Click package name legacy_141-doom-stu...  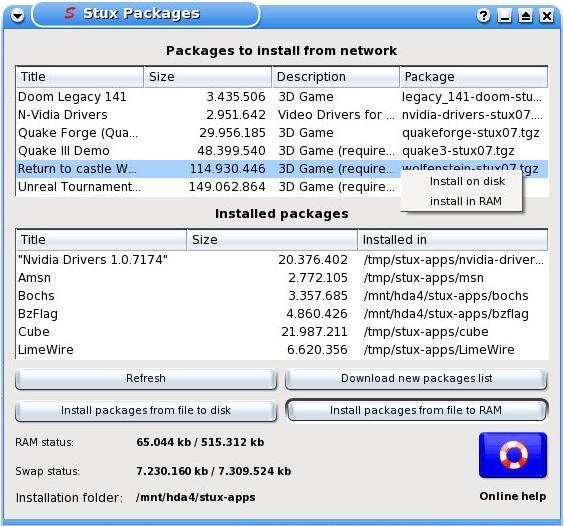click(x=472, y=97)
